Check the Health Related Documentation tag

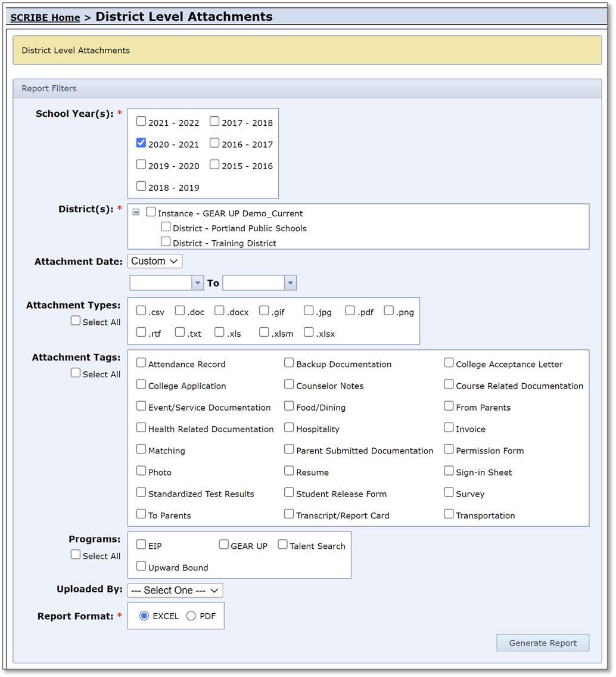(x=141, y=427)
